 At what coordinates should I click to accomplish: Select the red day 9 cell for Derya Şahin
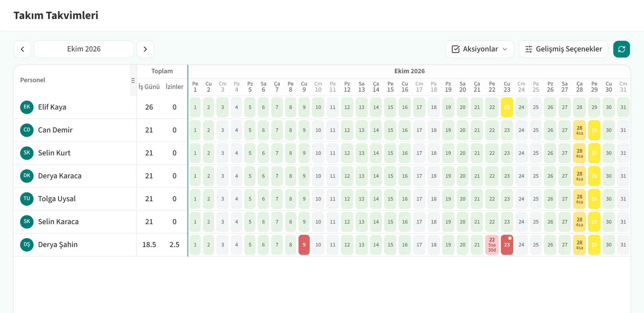pos(304,245)
